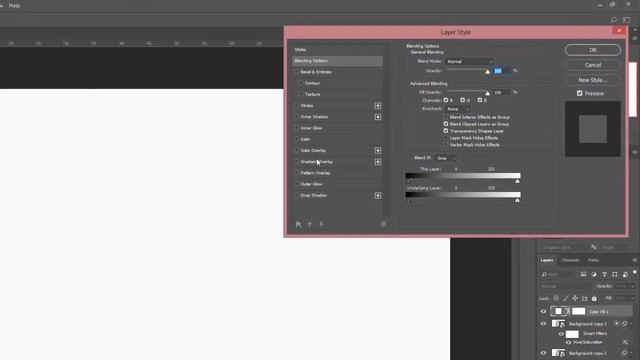Hide the Color Fill 1 layer

pos(543,311)
